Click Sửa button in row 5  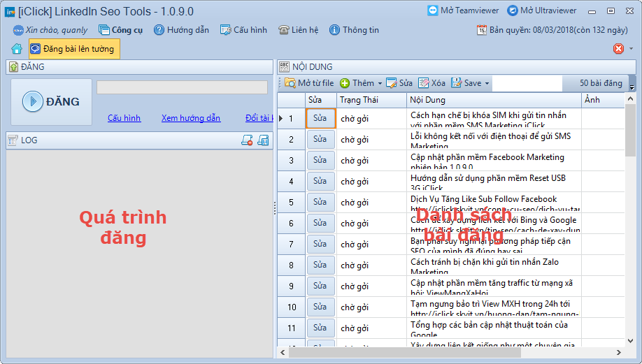pyautogui.click(x=320, y=202)
